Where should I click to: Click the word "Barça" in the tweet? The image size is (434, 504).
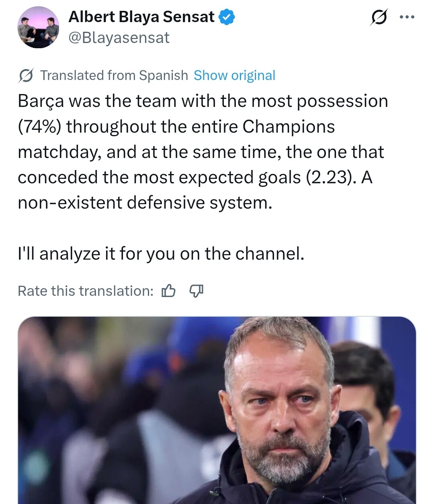41,101
